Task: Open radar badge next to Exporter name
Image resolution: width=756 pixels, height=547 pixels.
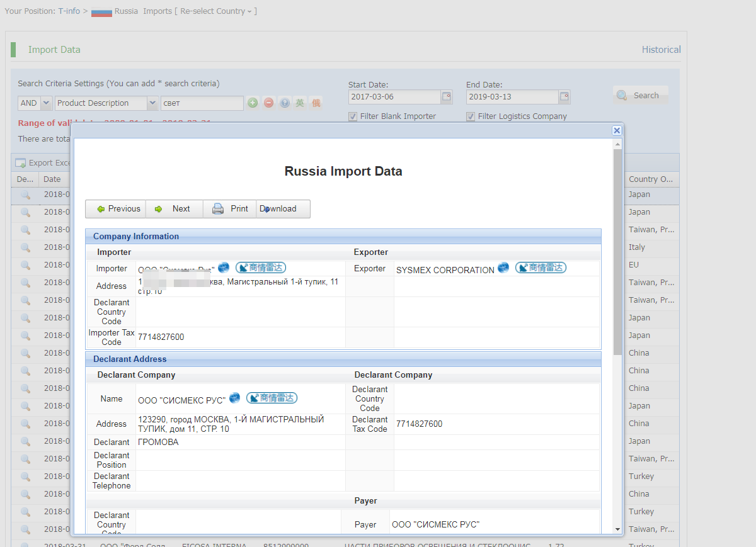Action: 541,268
